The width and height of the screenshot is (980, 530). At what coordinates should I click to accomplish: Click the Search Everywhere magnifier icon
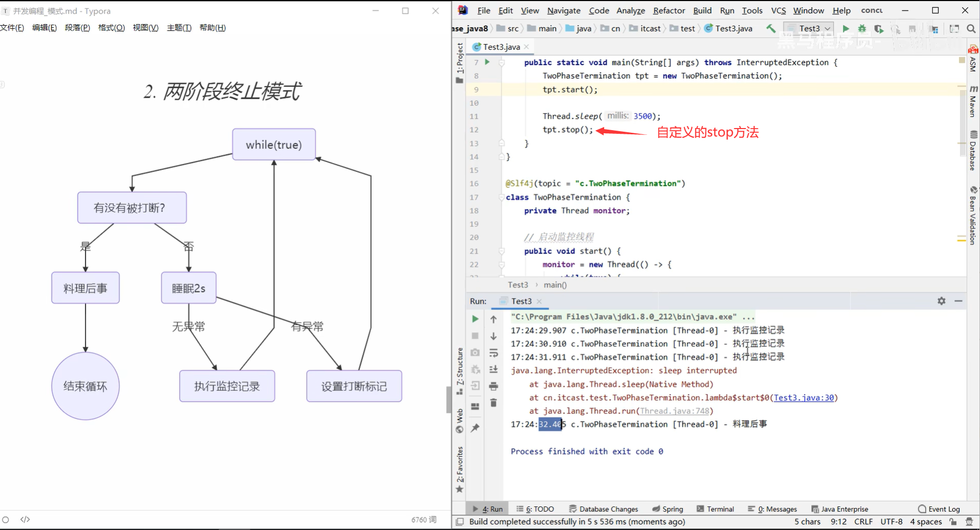(971, 29)
